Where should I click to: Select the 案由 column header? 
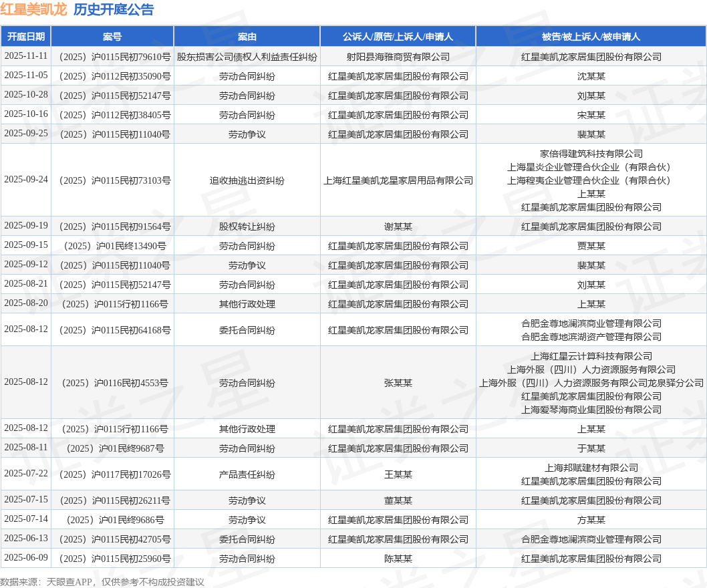point(247,37)
